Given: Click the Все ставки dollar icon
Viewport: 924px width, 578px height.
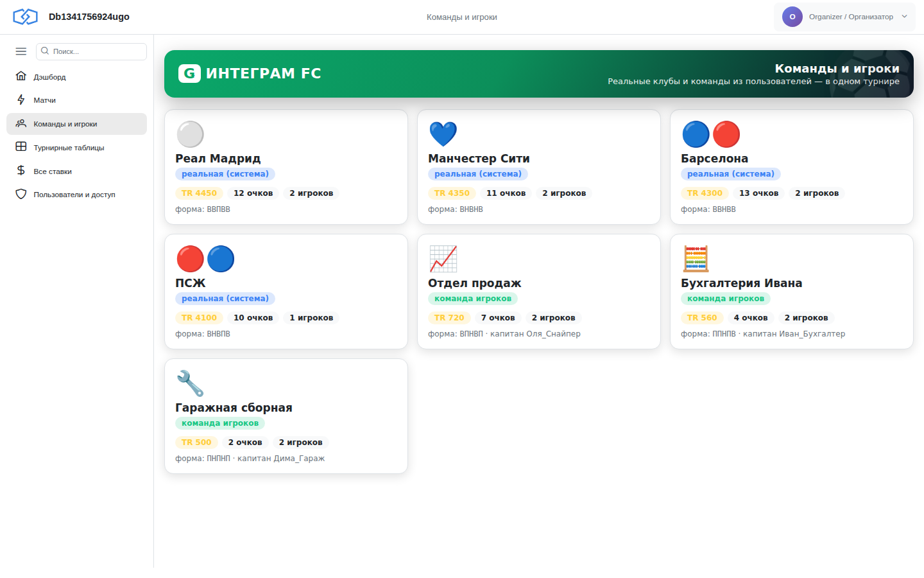Looking at the screenshot, I should [x=21, y=171].
